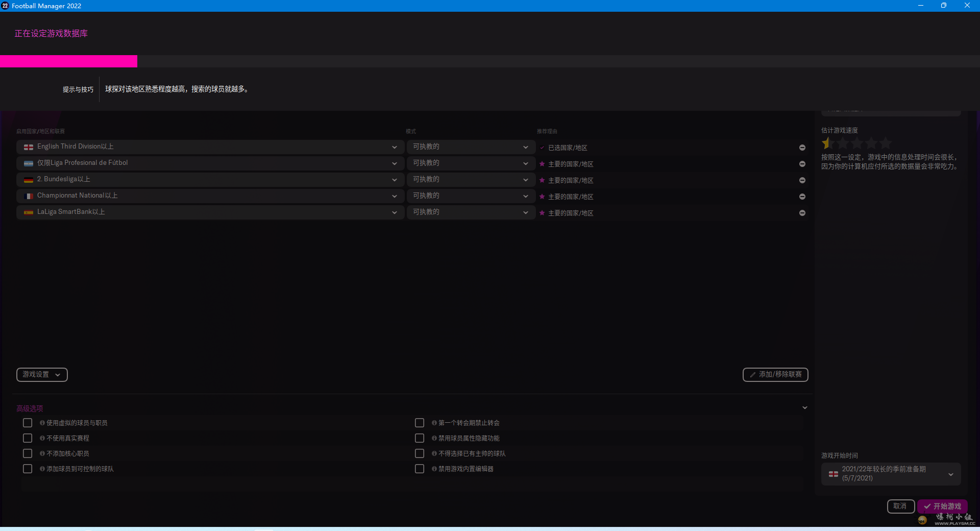Click the 高级选项 heading
Viewport: 980px width, 531px height.
[x=30, y=408]
